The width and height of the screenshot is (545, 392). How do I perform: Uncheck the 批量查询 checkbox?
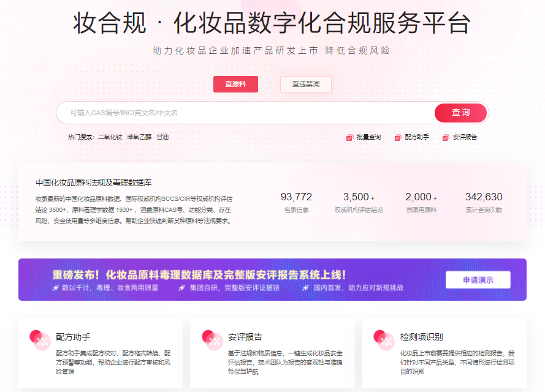coord(349,138)
